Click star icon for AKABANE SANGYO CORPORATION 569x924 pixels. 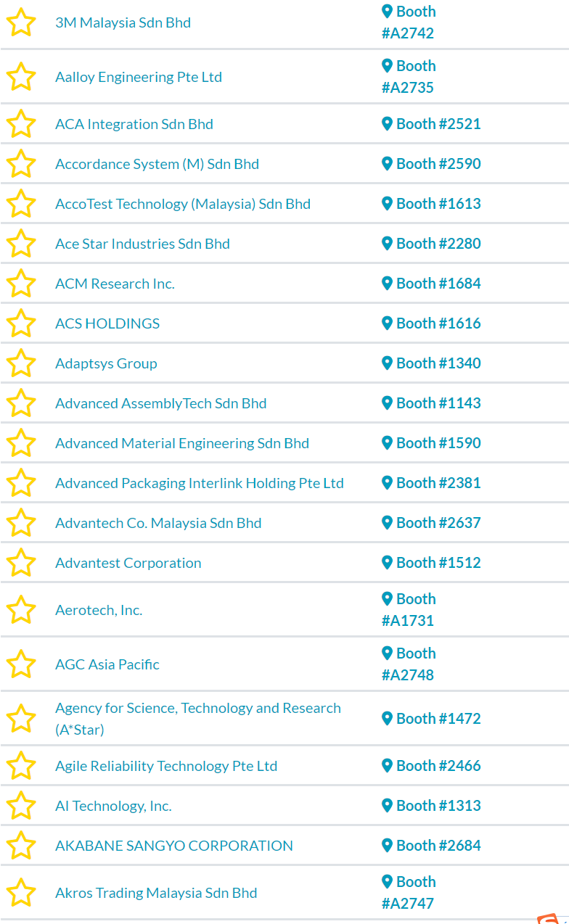click(x=21, y=846)
